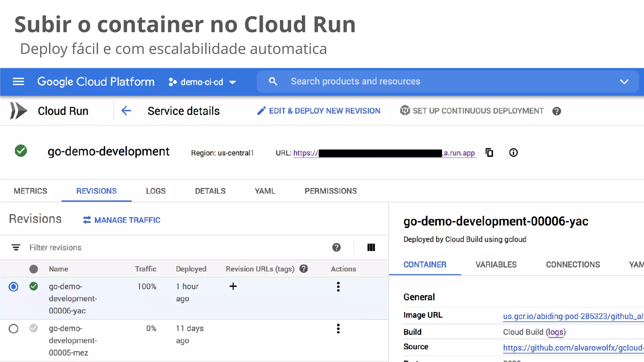The width and height of the screenshot is (644, 362).
Task: Open help next to continuous deployment
Action: 557,111
